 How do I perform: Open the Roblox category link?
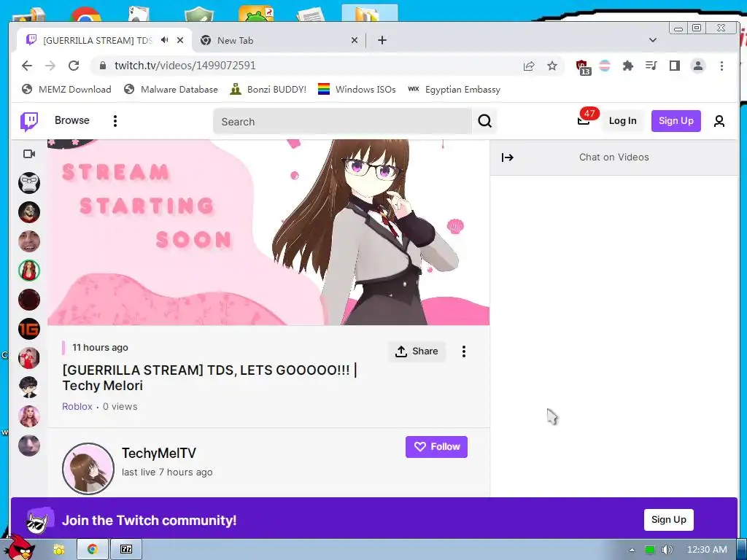[77, 407]
